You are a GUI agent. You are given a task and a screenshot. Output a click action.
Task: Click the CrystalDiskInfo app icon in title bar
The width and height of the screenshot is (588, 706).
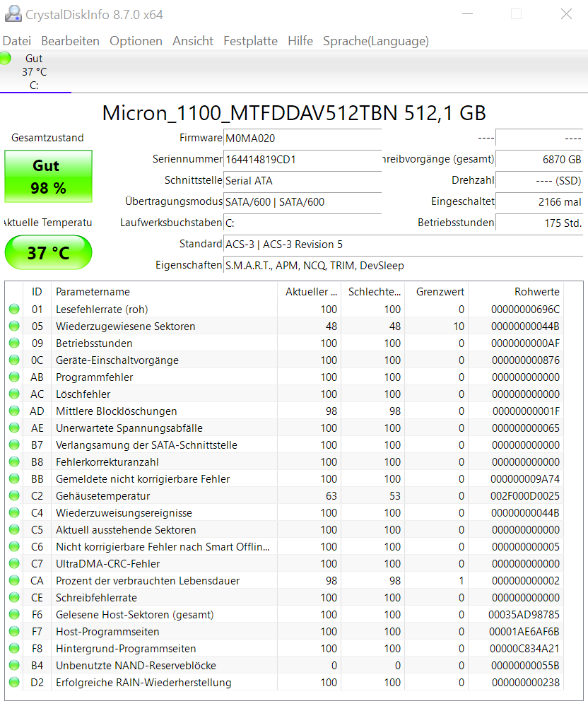pyautogui.click(x=13, y=14)
